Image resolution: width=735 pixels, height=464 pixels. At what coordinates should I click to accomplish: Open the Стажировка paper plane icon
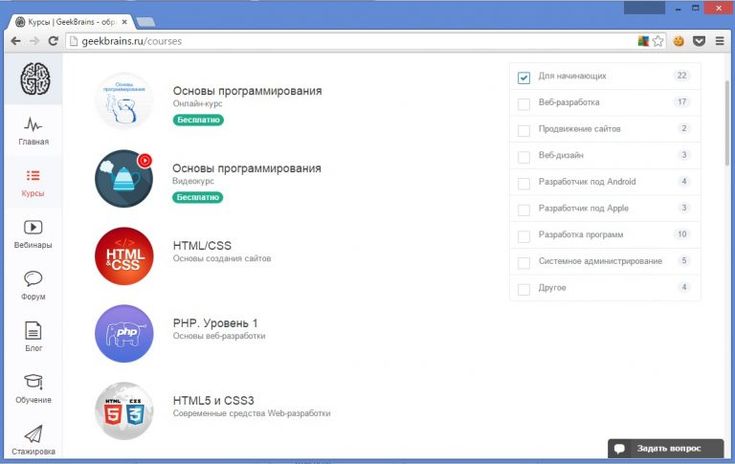(x=33, y=434)
